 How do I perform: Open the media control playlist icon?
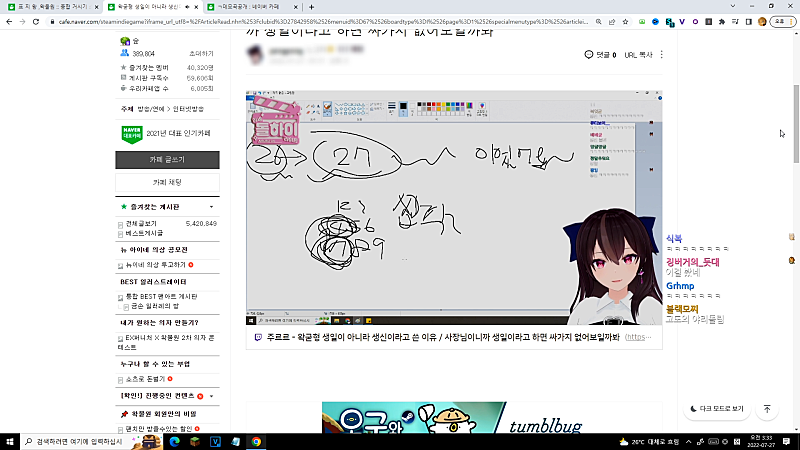point(735,21)
